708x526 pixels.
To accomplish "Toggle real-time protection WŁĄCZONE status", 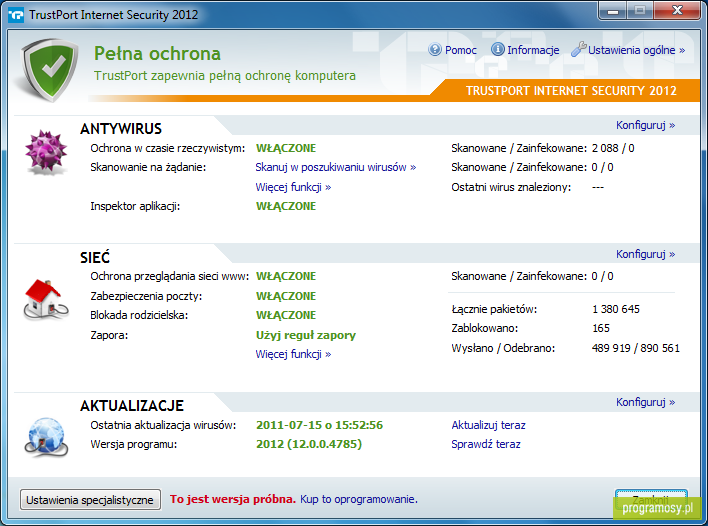I will [286, 148].
